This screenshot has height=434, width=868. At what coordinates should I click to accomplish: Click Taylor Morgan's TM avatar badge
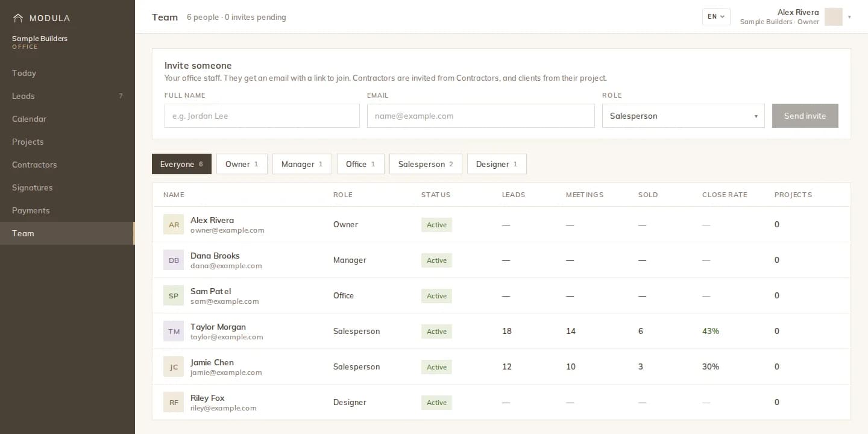pos(174,331)
